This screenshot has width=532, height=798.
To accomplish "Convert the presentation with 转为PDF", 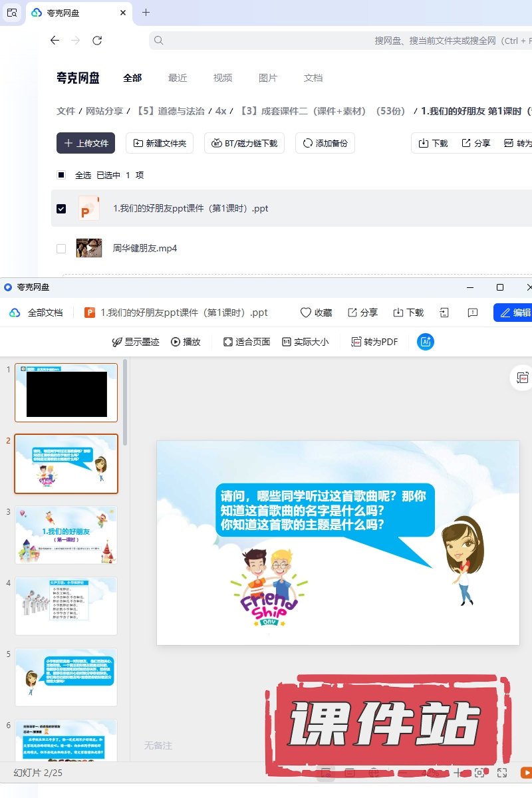I will 374,342.
